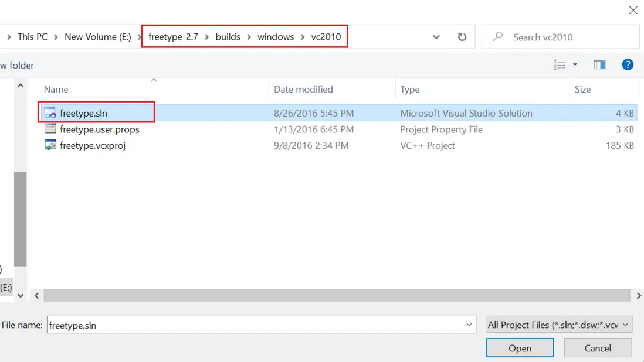Click the VC++ Project type cell
Viewport: 644px width, 362px height.
pos(428,145)
